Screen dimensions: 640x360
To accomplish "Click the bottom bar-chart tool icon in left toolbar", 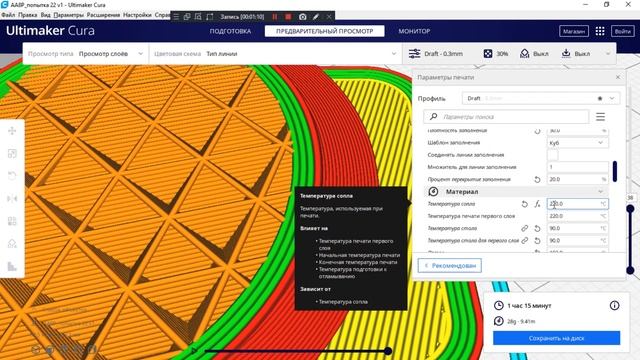I will (x=12, y=267).
